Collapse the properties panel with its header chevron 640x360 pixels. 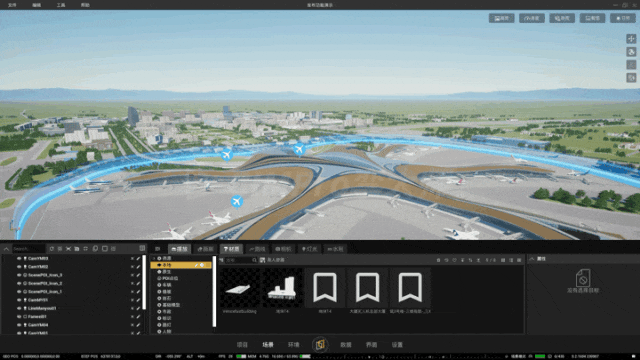pyautogui.click(x=532, y=259)
